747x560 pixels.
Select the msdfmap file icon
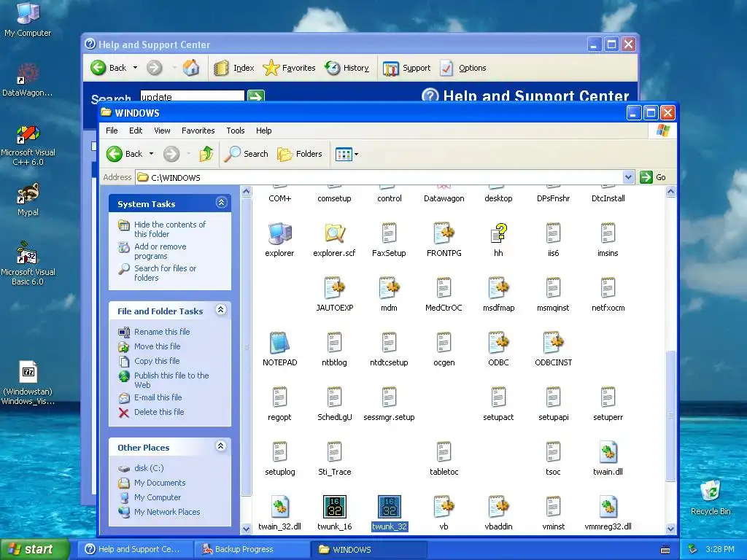498,287
